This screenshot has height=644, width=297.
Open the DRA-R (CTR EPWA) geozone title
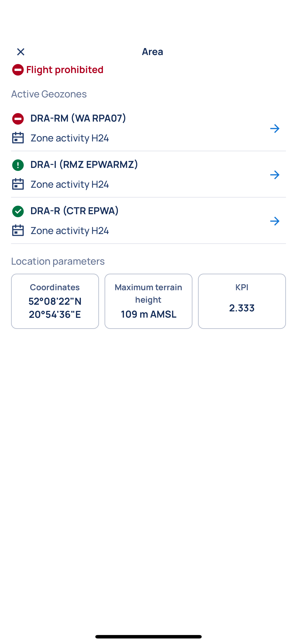pyautogui.click(x=74, y=211)
